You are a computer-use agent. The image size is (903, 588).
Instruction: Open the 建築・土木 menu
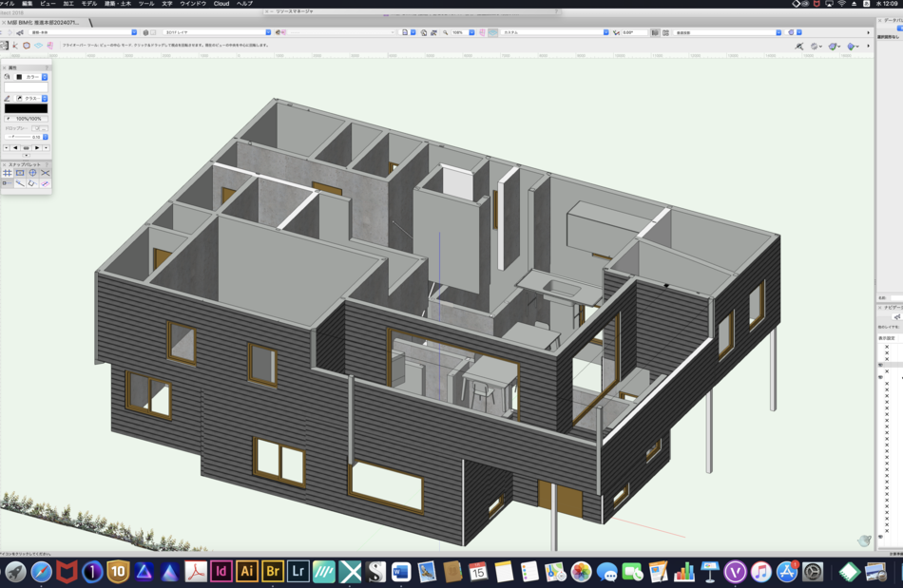(116, 4)
